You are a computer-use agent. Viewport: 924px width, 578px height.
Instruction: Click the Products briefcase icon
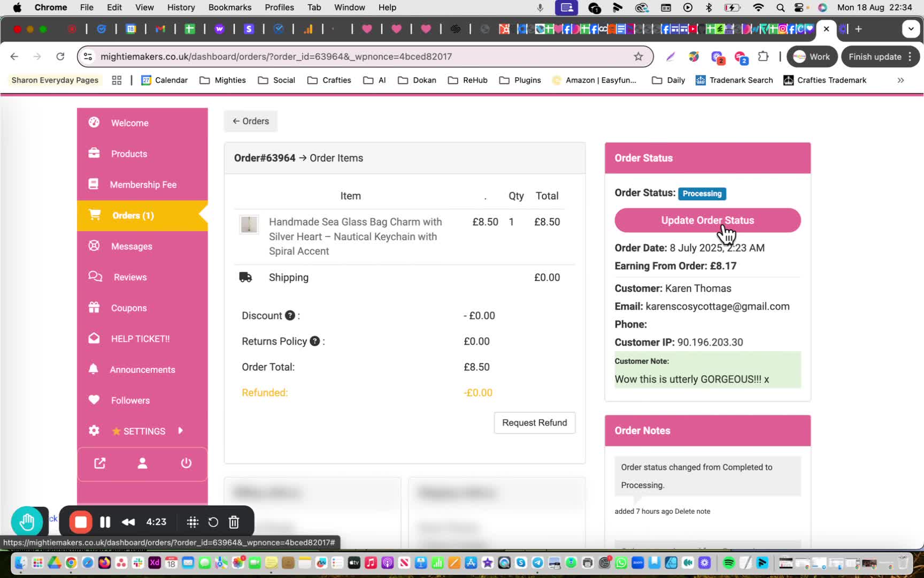tap(94, 154)
